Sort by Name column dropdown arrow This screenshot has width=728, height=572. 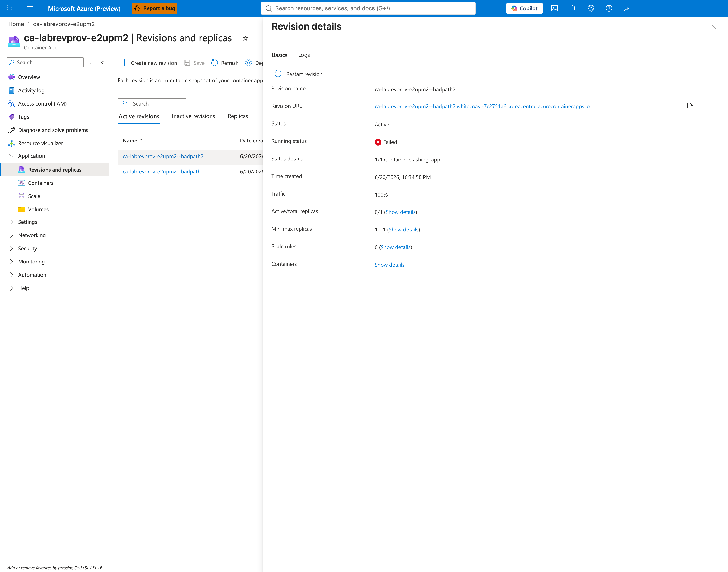tap(148, 141)
